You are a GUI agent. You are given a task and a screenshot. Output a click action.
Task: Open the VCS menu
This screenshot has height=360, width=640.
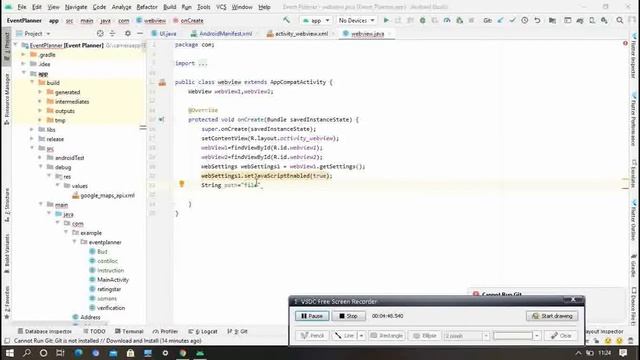pyautogui.click(x=221, y=7)
